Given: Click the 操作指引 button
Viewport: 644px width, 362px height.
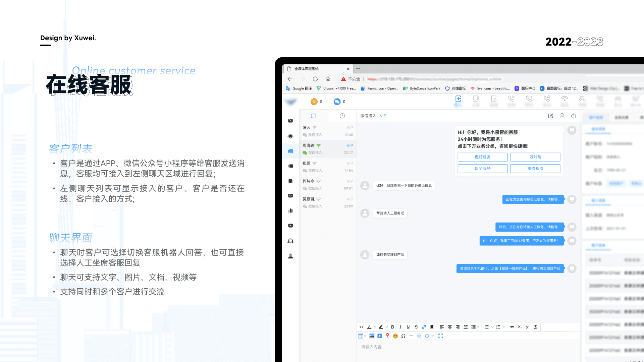Looking at the screenshot, I should point(535,169).
